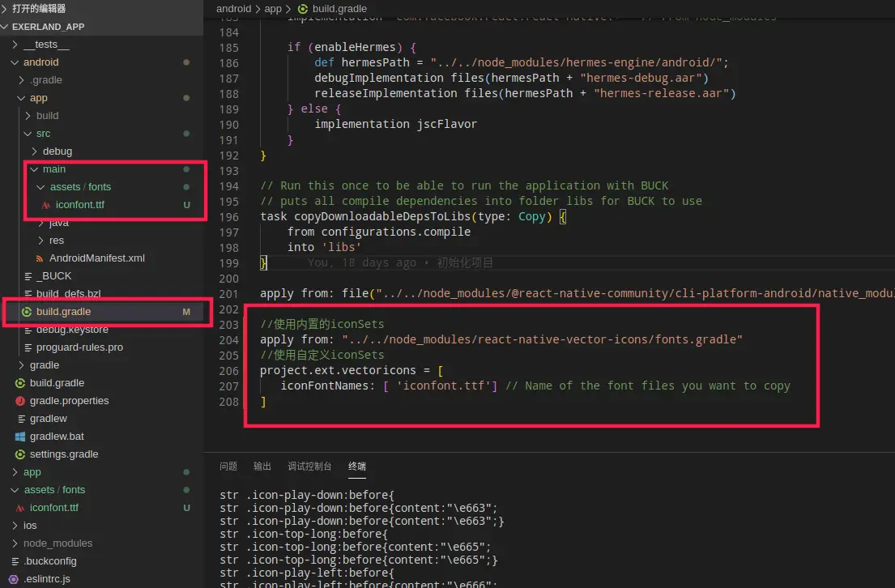Switch to the 输出 panel tab
The width and height of the screenshot is (895, 588).
262,467
